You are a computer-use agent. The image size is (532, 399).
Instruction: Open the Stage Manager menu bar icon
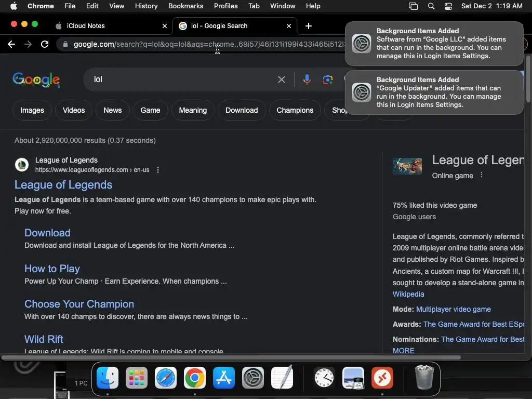(413, 6)
